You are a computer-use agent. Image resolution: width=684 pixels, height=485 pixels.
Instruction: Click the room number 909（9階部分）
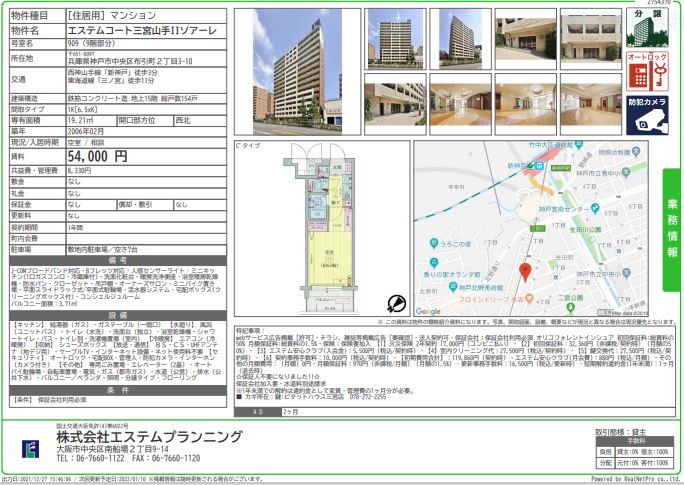(91, 44)
